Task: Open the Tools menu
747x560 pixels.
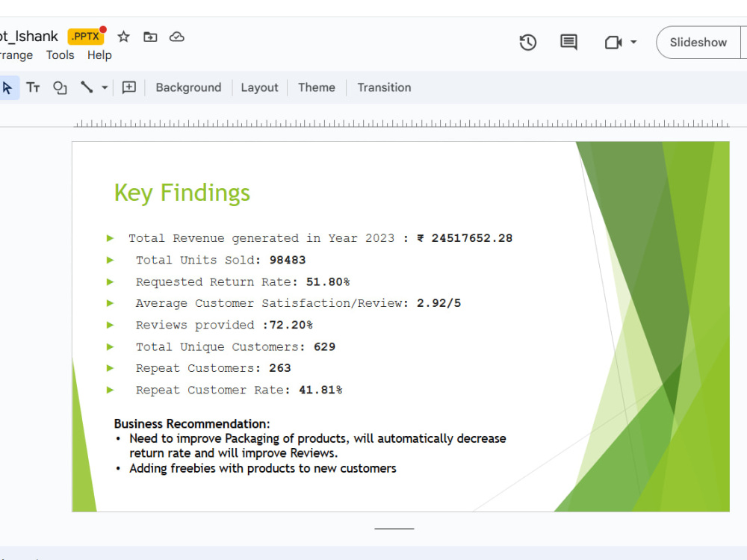Action: 60,55
